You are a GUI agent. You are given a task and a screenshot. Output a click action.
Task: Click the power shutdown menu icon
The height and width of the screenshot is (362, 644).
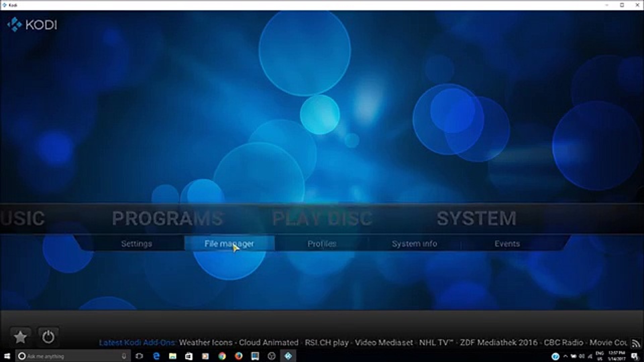tap(48, 337)
